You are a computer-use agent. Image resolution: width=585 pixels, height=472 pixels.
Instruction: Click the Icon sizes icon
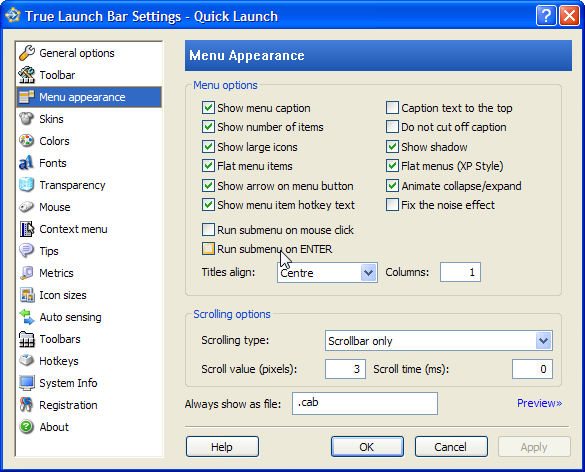26,295
